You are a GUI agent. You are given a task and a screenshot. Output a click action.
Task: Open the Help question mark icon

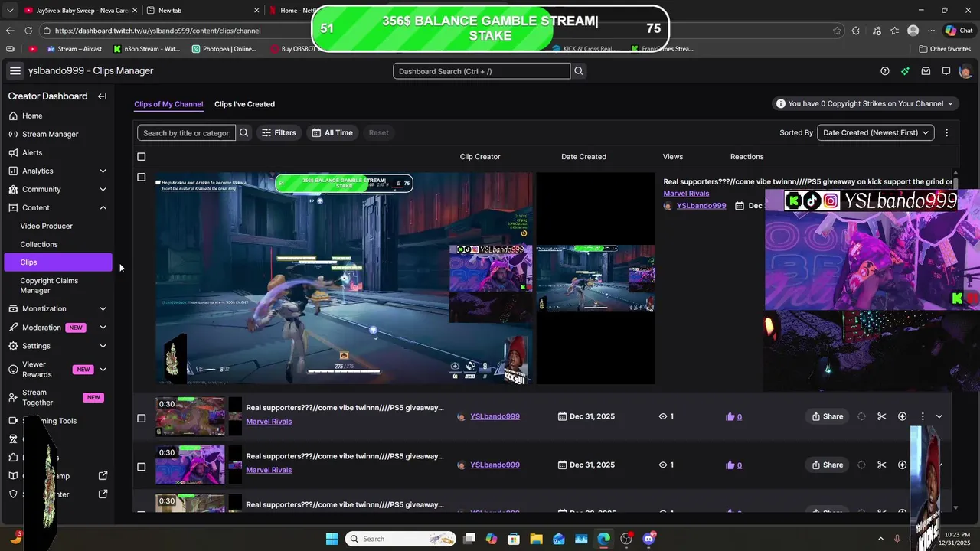tap(885, 71)
